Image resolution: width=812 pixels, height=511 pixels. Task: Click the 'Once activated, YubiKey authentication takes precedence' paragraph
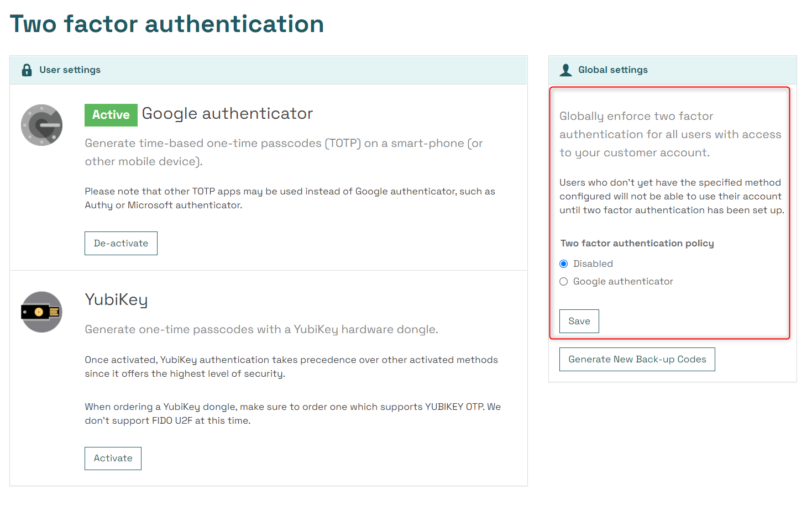[x=291, y=367]
